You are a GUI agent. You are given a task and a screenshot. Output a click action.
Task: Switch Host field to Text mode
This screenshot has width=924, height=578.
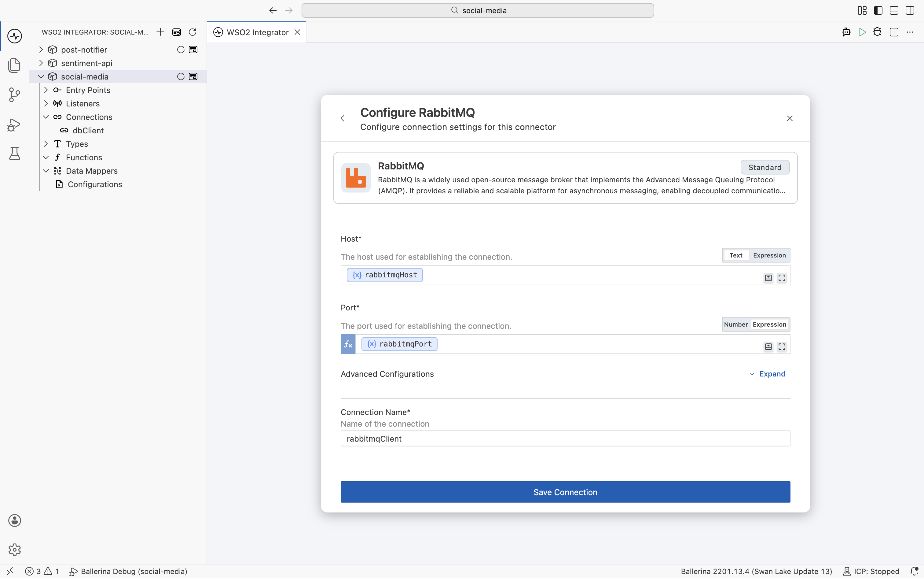(x=736, y=255)
